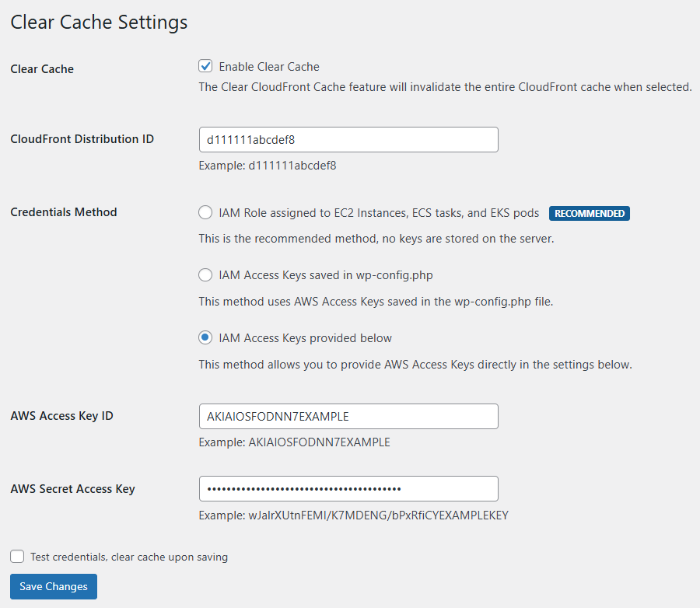Click the Clear Cache Settings heading

tap(99, 22)
